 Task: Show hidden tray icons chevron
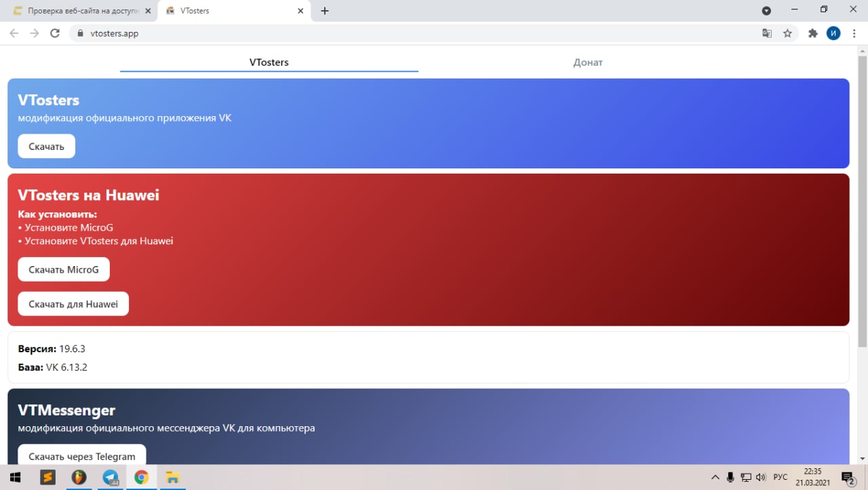(715, 477)
